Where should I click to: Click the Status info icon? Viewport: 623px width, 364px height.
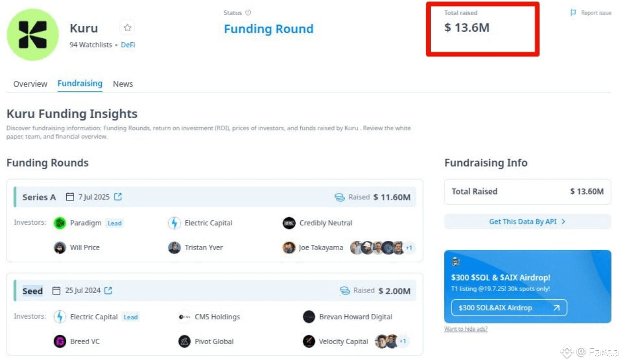click(248, 13)
